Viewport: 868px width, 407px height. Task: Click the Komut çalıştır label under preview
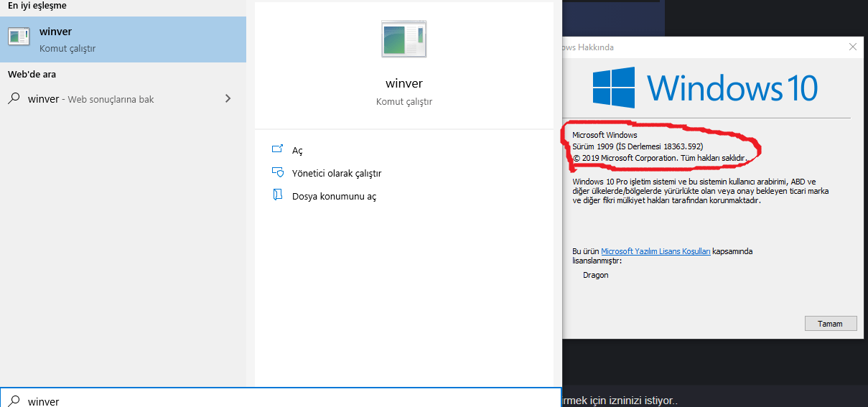404,102
